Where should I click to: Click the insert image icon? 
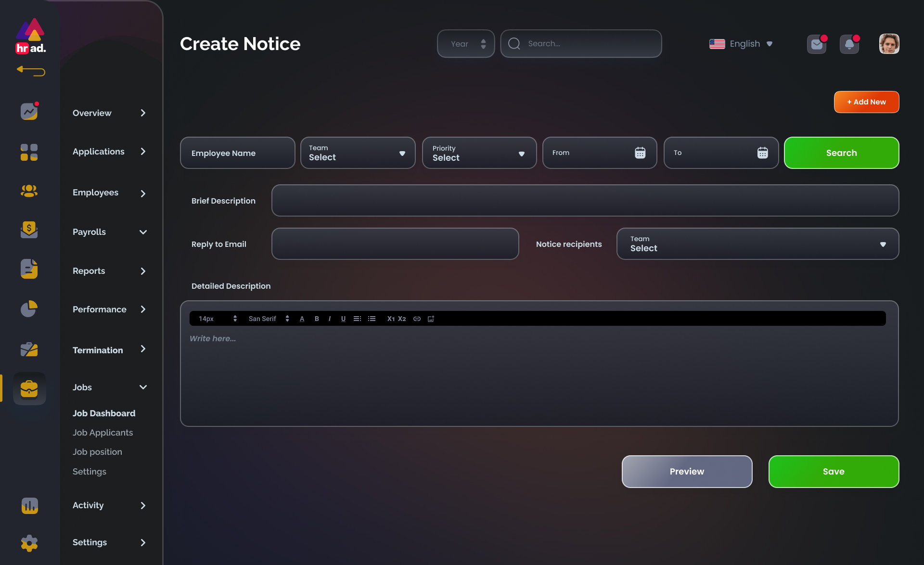(x=431, y=319)
